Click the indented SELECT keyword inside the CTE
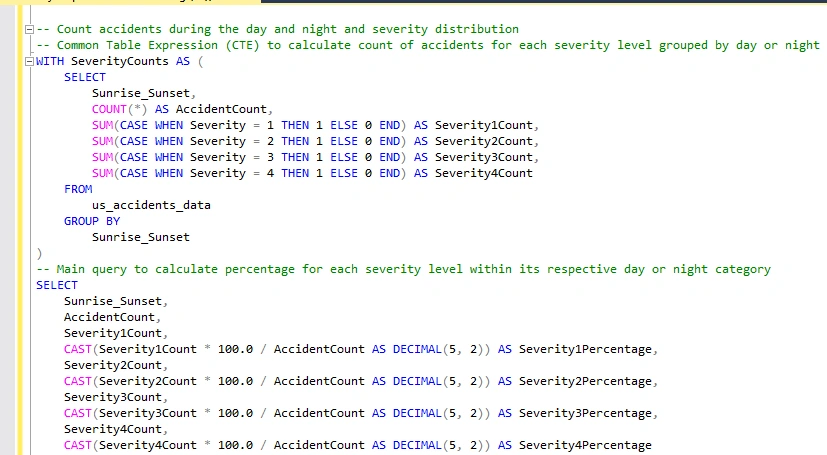This screenshot has width=827, height=455. tap(85, 77)
